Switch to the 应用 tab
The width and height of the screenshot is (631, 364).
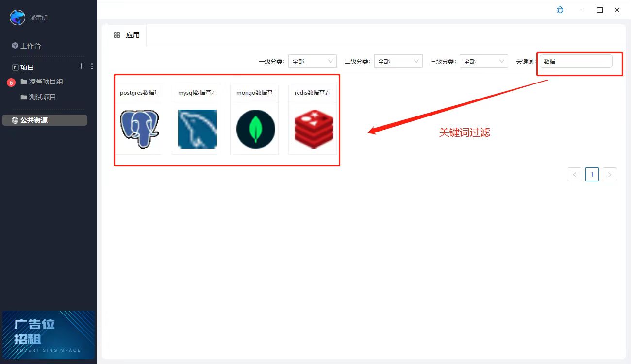[x=127, y=35]
